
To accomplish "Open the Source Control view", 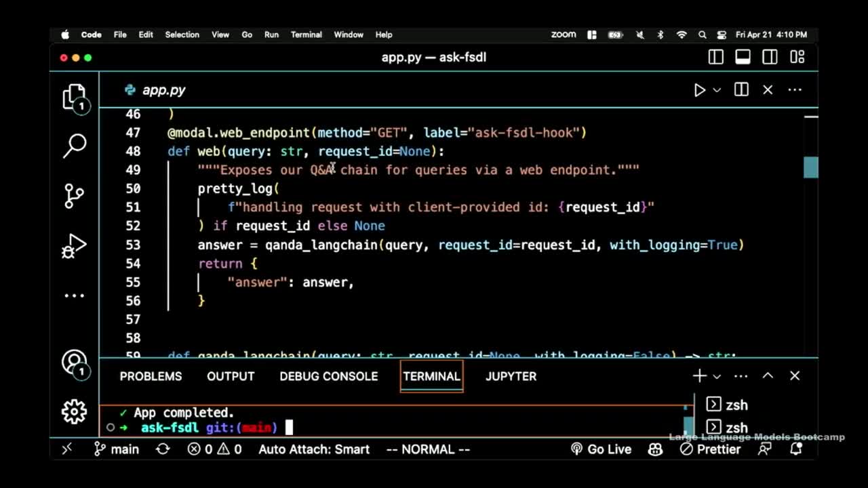I will (x=74, y=196).
